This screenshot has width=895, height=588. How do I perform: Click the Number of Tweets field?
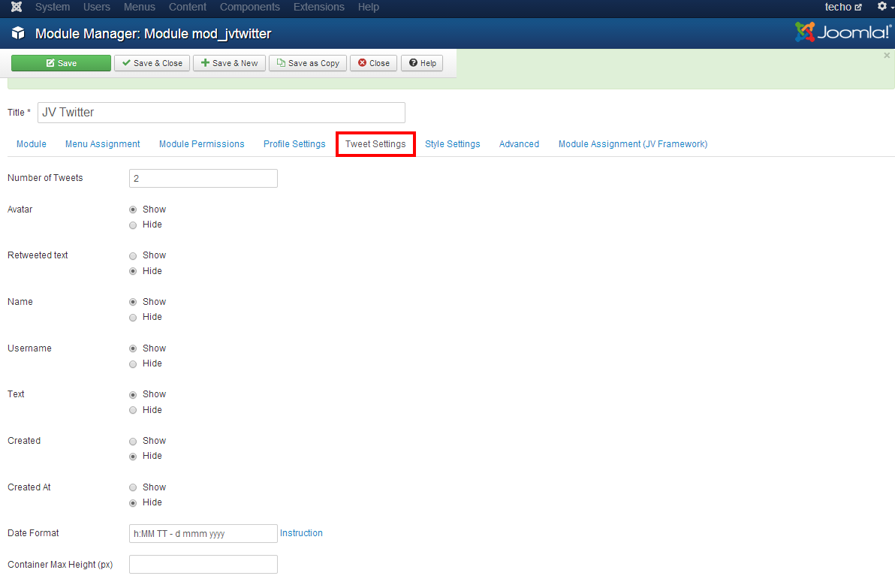tap(203, 178)
